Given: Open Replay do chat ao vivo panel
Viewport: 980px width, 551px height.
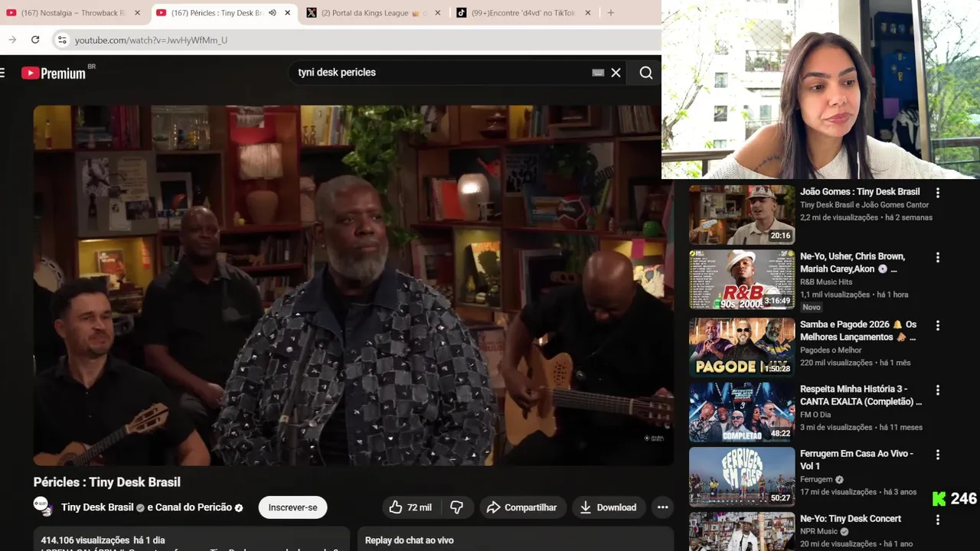Looking at the screenshot, I should (x=514, y=539).
